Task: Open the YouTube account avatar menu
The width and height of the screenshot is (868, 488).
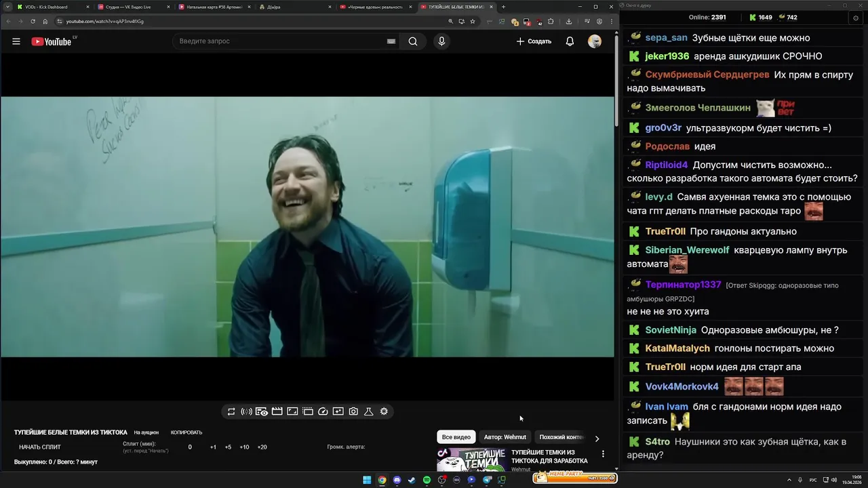Action: tap(595, 41)
